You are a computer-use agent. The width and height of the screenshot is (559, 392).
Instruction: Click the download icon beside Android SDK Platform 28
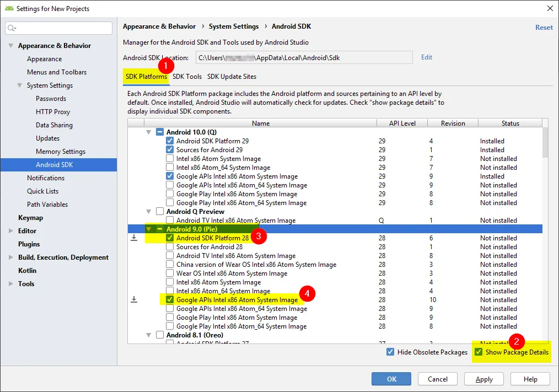pyautogui.click(x=134, y=238)
